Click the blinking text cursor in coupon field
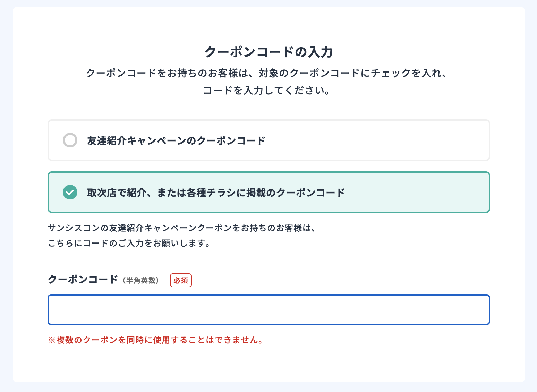Image resolution: width=537 pixels, height=392 pixels. (x=57, y=310)
